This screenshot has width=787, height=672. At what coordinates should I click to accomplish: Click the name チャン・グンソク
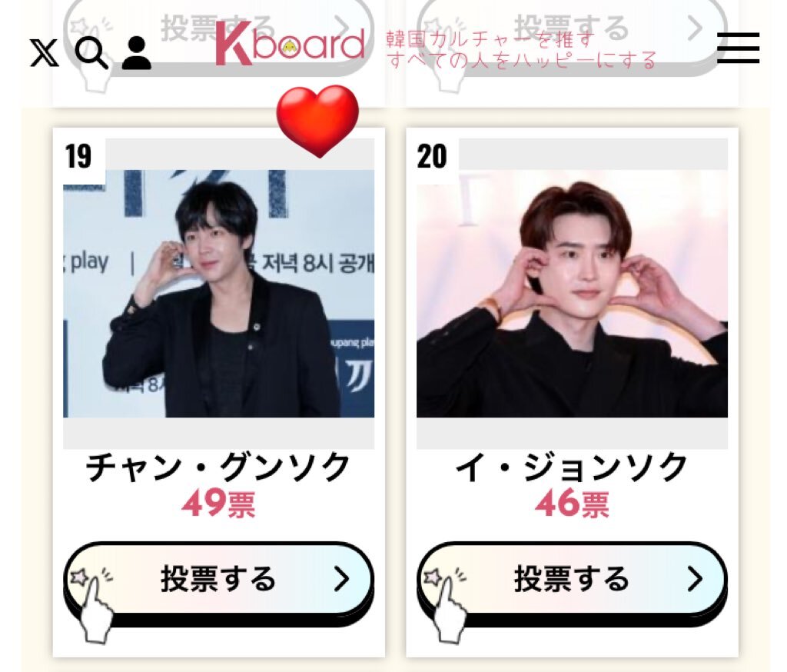[218, 467]
